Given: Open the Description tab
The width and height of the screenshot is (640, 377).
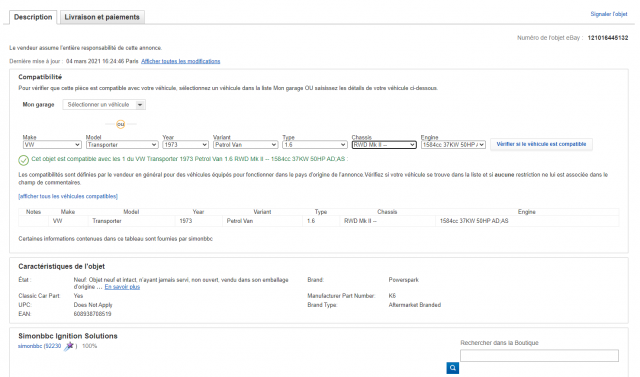Looking at the screenshot, I should coord(33,17).
